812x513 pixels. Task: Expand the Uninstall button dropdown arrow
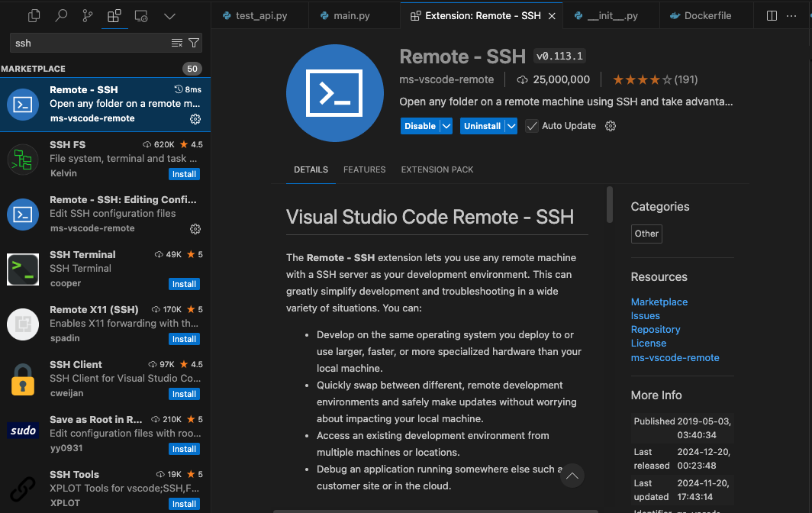(x=511, y=126)
